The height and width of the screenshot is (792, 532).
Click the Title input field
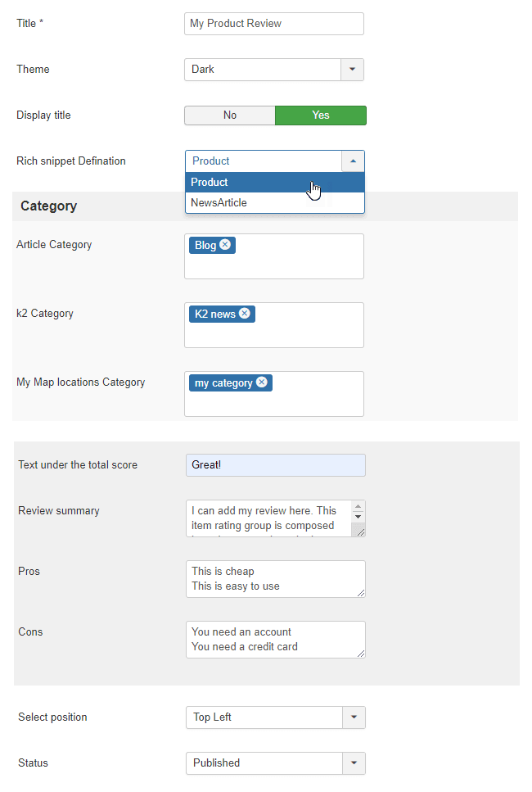(273, 24)
